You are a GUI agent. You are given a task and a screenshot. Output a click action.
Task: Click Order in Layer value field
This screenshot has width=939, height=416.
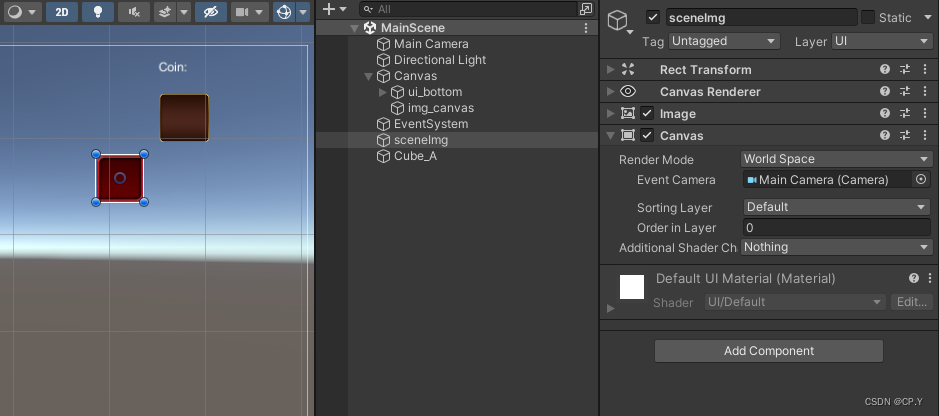(836, 227)
